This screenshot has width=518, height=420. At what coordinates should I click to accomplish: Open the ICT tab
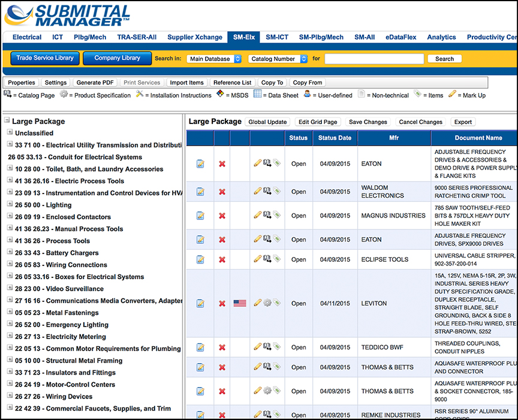tap(58, 37)
